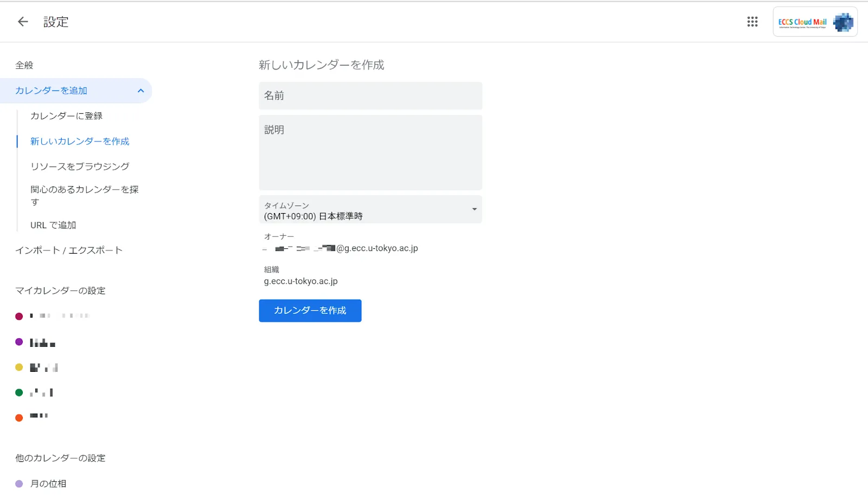The width and height of the screenshot is (868, 496).
Task: Click the back arrow to leave settings
Action: click(x=22, y=22)
